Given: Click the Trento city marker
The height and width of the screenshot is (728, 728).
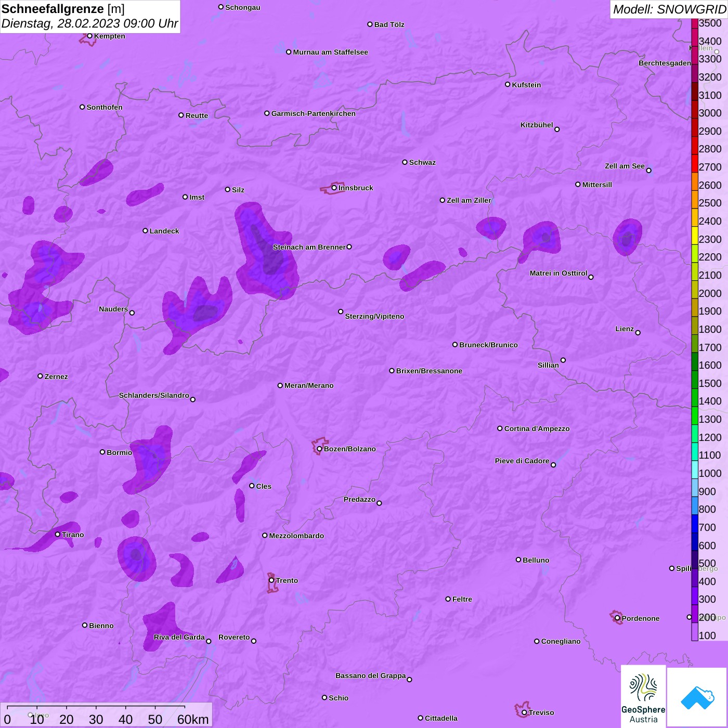Looking at the screenshot, I should (x=271, y=580).
